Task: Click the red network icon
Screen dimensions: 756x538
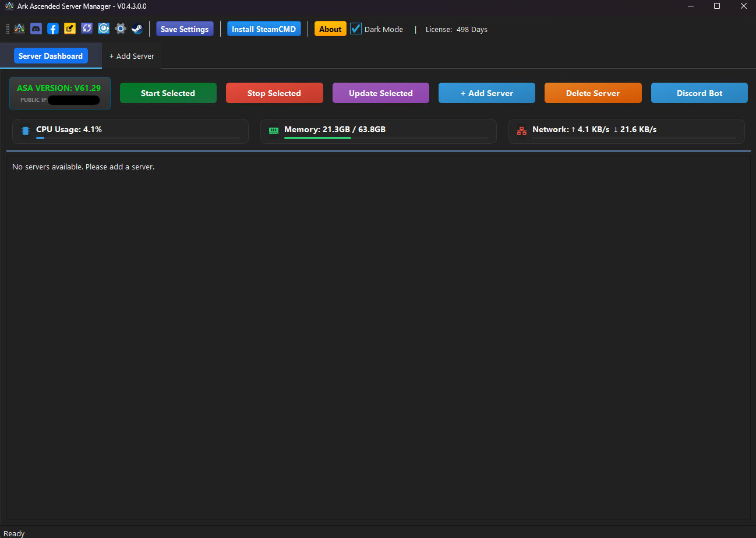Action: [522, 131]
